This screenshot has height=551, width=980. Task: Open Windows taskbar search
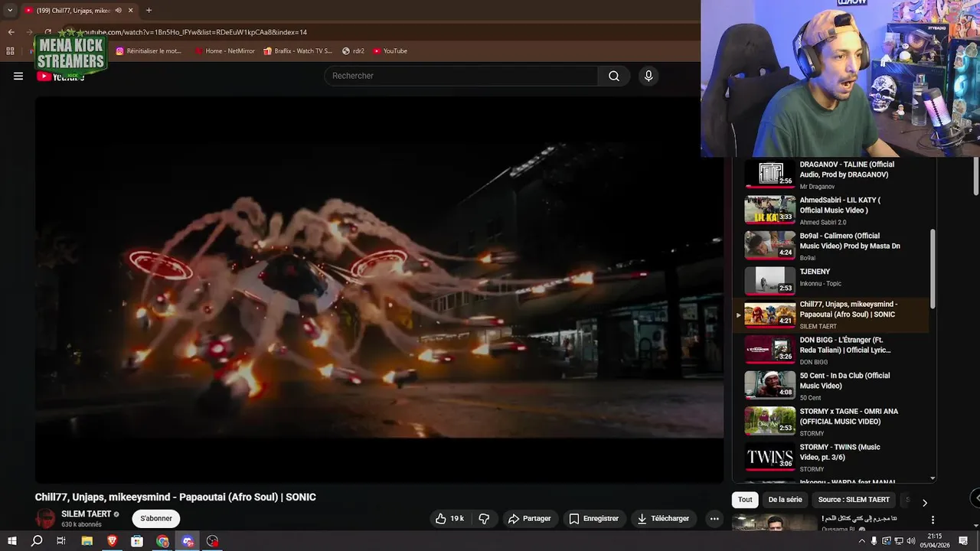tap(36, 541)
